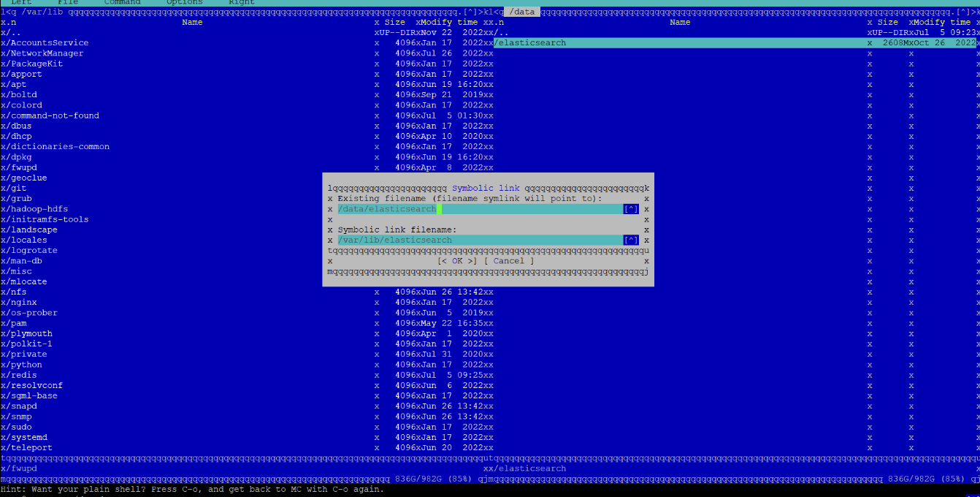Sort the /data panel by Name
The image size is (980, 497).
coord(680,22)
